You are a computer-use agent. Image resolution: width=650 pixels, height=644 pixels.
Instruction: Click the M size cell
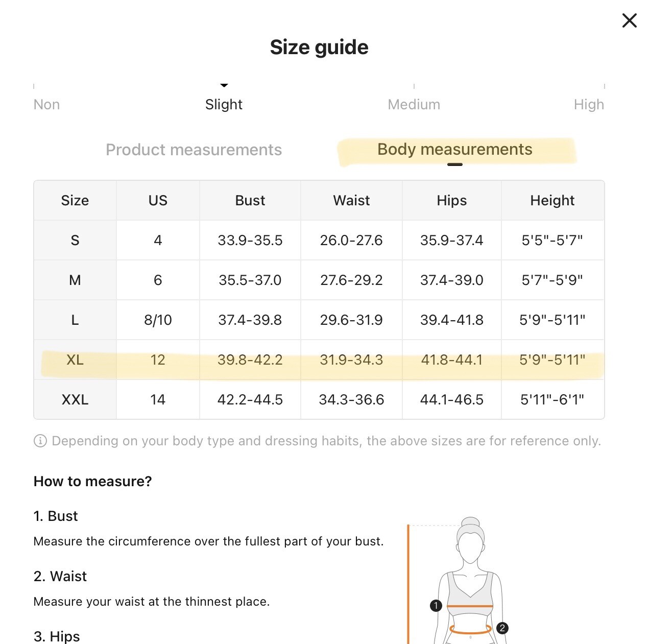point(75,280)
